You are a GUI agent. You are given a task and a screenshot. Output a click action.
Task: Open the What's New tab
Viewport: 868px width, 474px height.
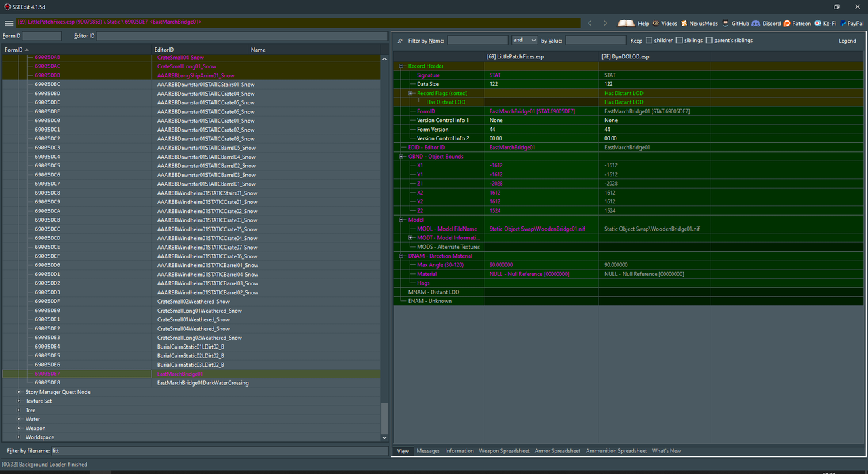pos(666,451)
